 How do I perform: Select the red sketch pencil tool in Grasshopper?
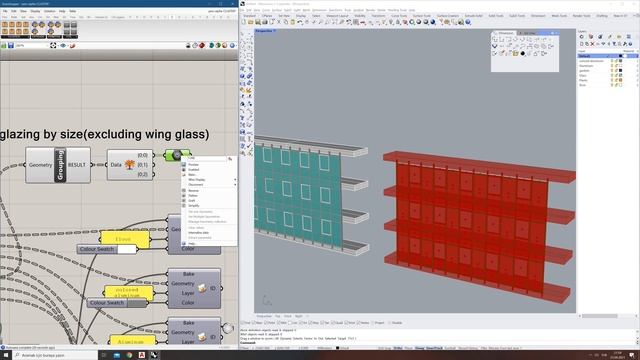coord(72,45)
